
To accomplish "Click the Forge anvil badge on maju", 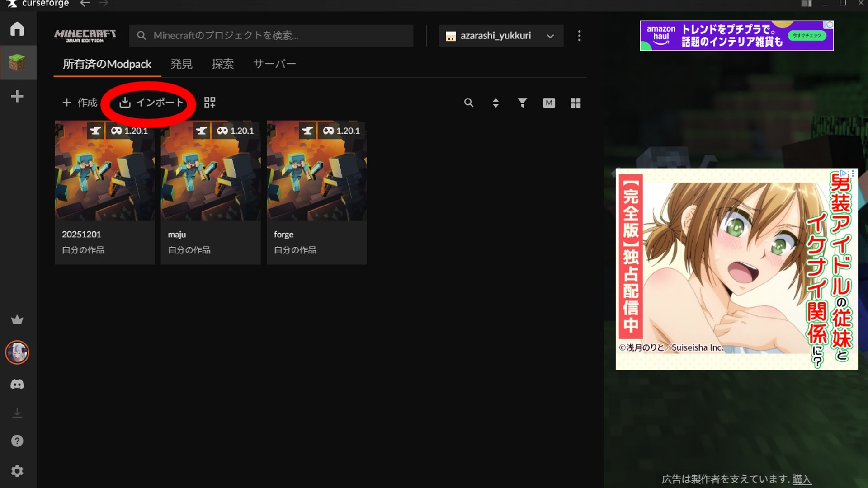I will 202,131.
